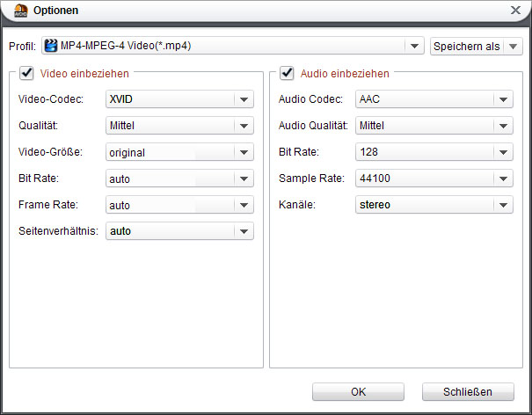Viewport: 532px width, 415px height.
Task: Click the Speichern als button
Action: [467, 46]
